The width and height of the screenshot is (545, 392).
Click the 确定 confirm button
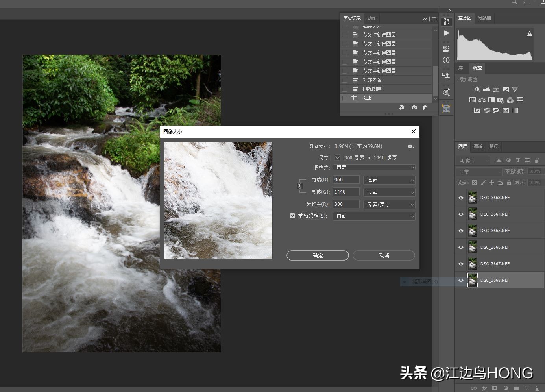[318, 255]
